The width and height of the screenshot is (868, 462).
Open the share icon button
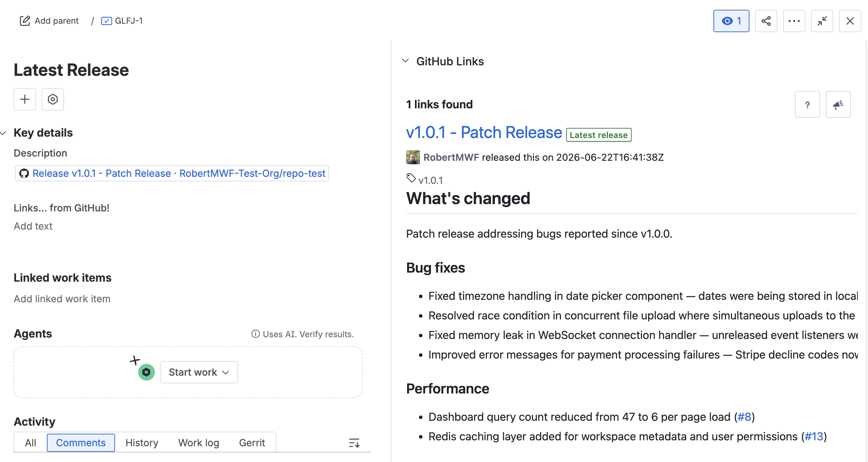coord(766,21)
